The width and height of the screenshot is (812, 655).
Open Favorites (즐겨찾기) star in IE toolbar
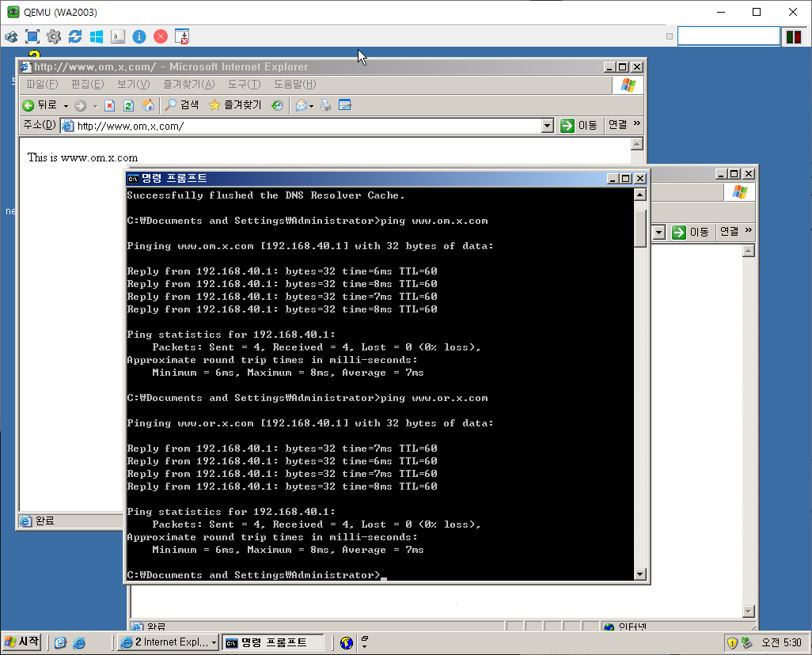point(235,105)
